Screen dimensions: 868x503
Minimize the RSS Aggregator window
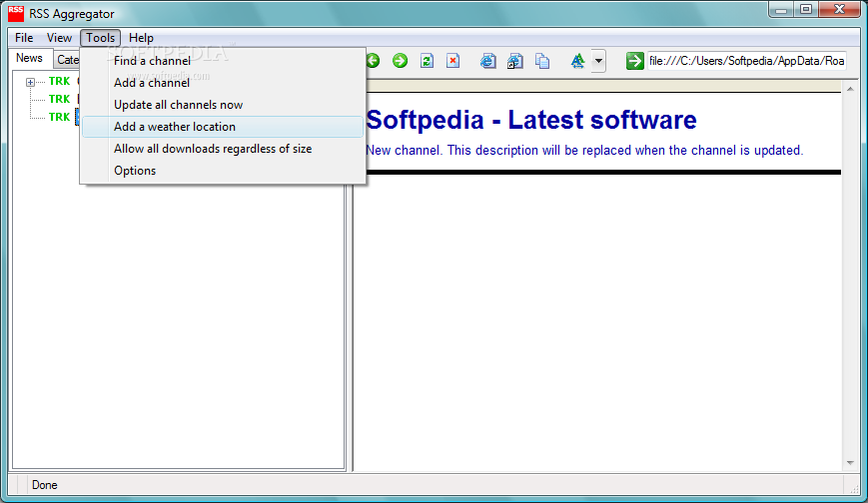(782, 9)
